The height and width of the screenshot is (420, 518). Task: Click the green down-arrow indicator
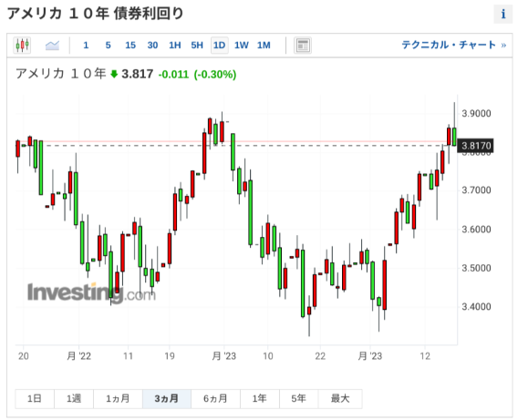tap(114, 74)
